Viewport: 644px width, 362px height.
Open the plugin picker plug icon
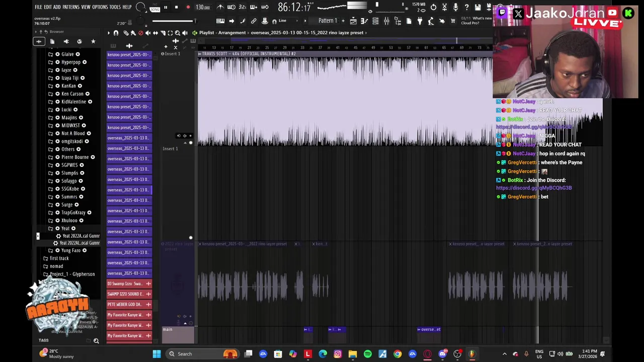420,21
